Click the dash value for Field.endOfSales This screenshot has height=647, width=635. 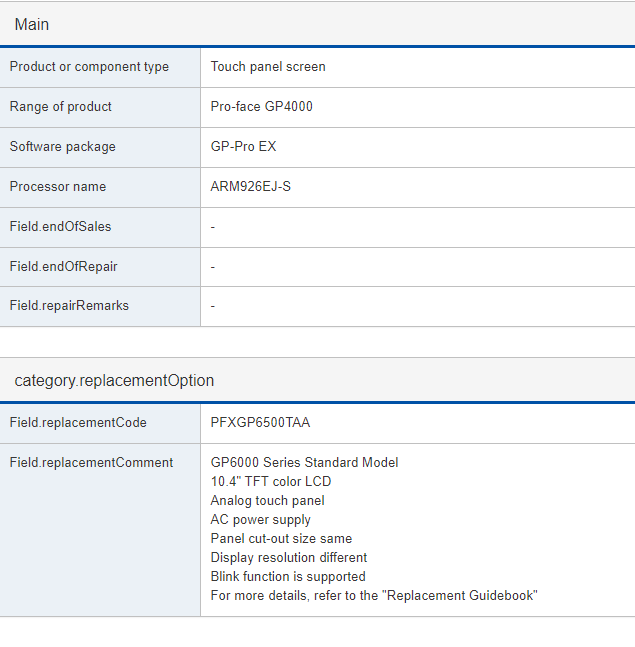point(213,227)
